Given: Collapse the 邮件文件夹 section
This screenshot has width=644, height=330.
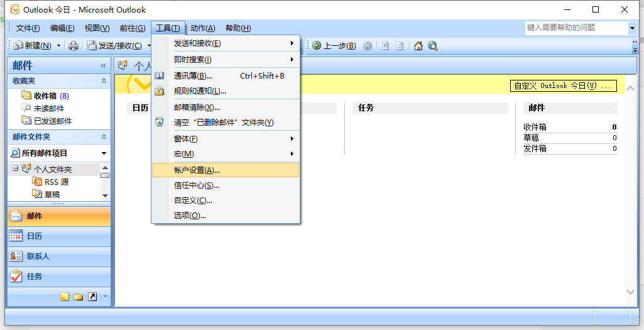Looking at the screenshot, I should 104,137.
